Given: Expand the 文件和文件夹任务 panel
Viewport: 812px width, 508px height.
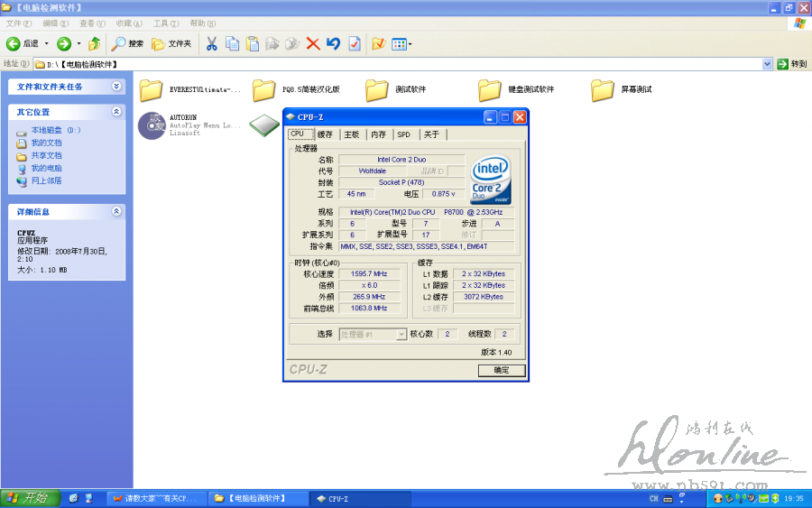Looking at the screenshot, I should click(116, 87).
